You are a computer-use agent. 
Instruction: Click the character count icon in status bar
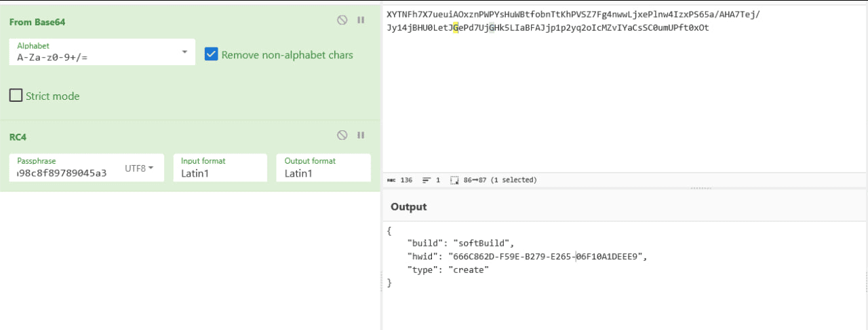click(x=391, y=180)
